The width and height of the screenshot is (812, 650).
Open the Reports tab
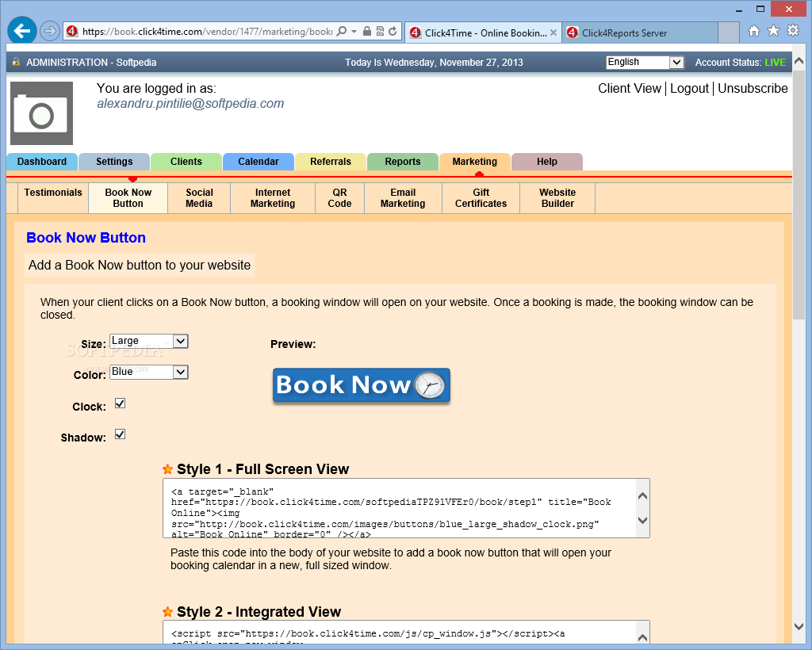point(402,162)
